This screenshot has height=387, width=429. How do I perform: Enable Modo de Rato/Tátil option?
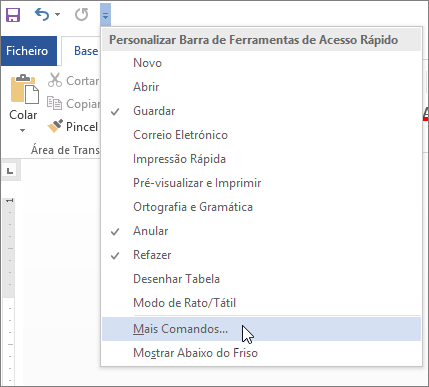point(261,303)
